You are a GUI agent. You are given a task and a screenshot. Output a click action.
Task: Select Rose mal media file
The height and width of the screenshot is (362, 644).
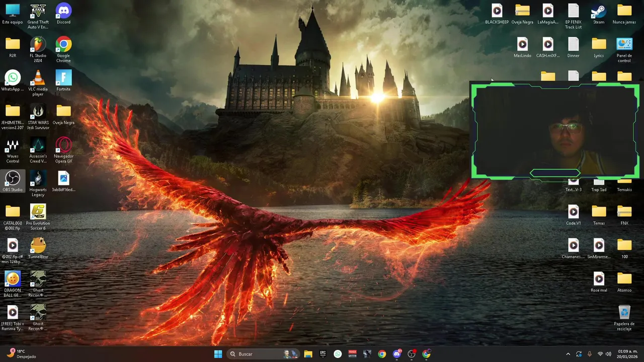(x=599, y=283)
